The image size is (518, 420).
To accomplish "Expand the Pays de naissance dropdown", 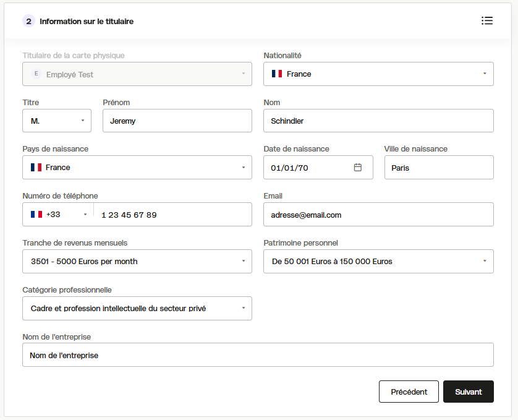I will pyautogui.click(x=137, y=168).
